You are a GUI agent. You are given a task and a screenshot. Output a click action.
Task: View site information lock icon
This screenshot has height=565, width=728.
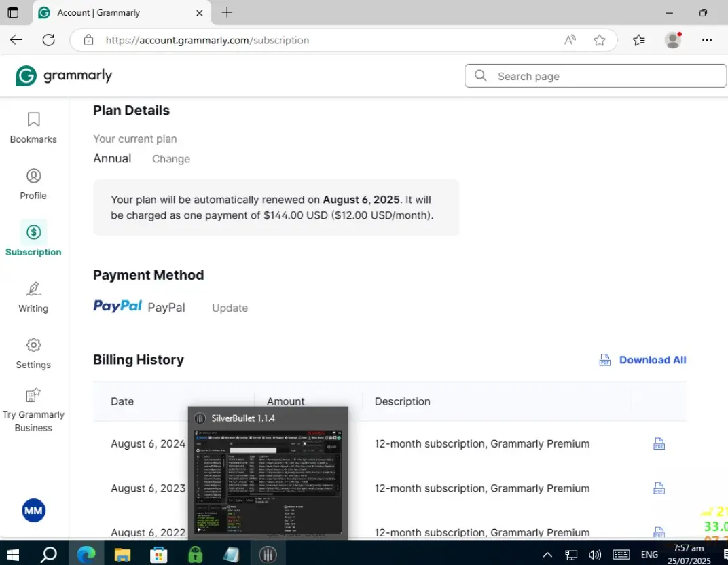(x=89, y=40)
